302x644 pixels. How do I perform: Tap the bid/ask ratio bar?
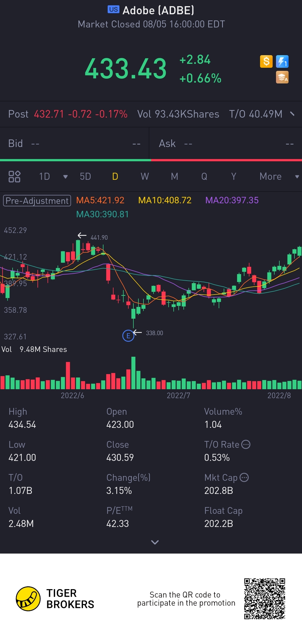click(x=151, y=160)
